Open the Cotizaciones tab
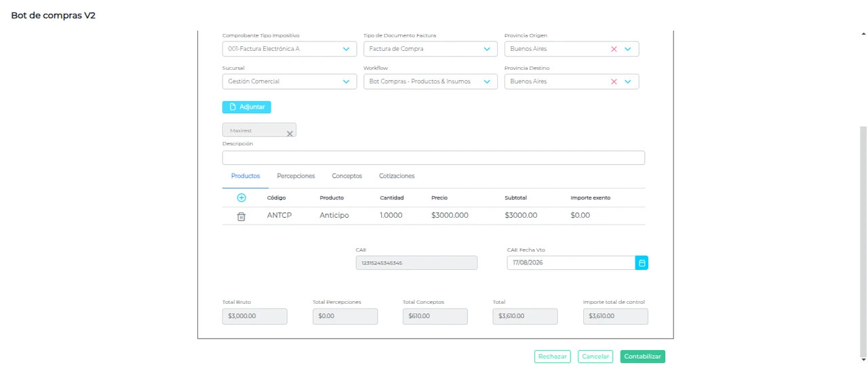This screenshot has height=369, width=868. click(397, 176)
